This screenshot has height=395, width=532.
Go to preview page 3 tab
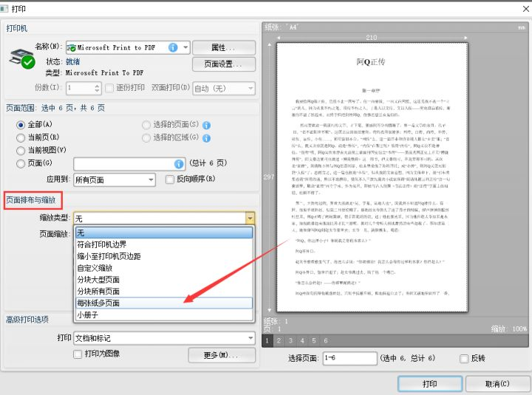tap(290, 341)
